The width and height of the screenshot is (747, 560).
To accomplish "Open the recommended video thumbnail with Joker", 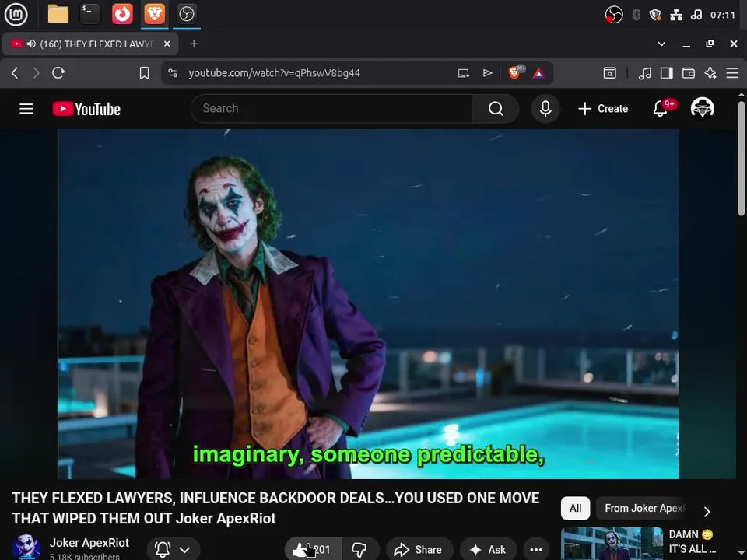I will (x=612, y=544).
